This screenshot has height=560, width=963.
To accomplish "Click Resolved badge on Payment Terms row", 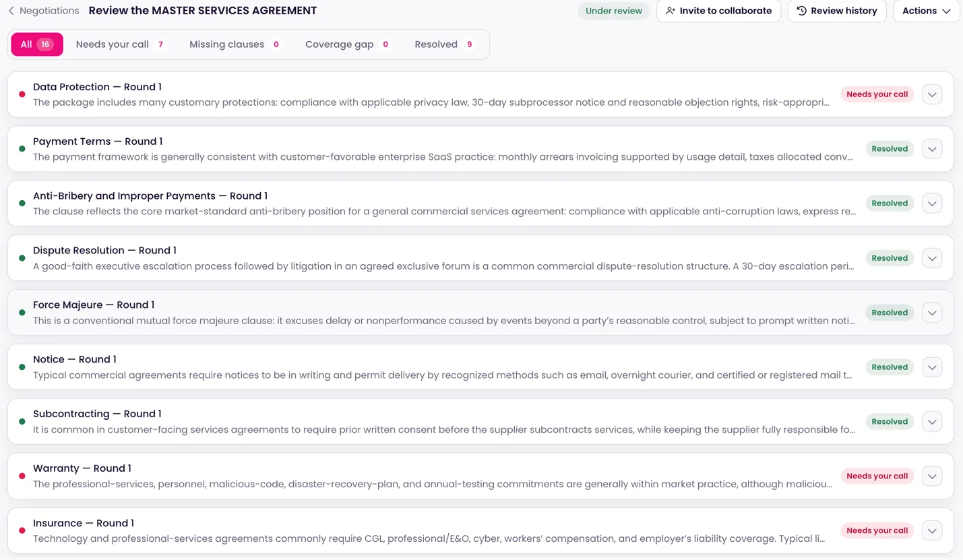I will (x=890, y=149).
